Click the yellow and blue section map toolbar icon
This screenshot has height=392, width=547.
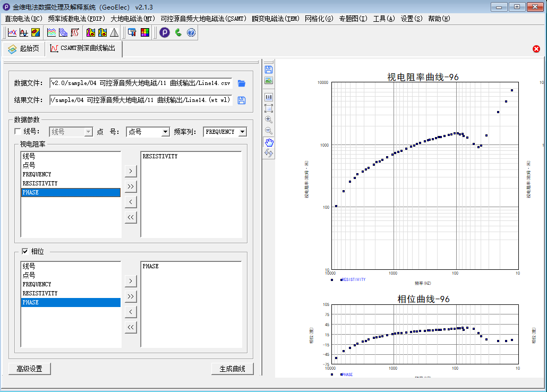[x=36, y=33]
